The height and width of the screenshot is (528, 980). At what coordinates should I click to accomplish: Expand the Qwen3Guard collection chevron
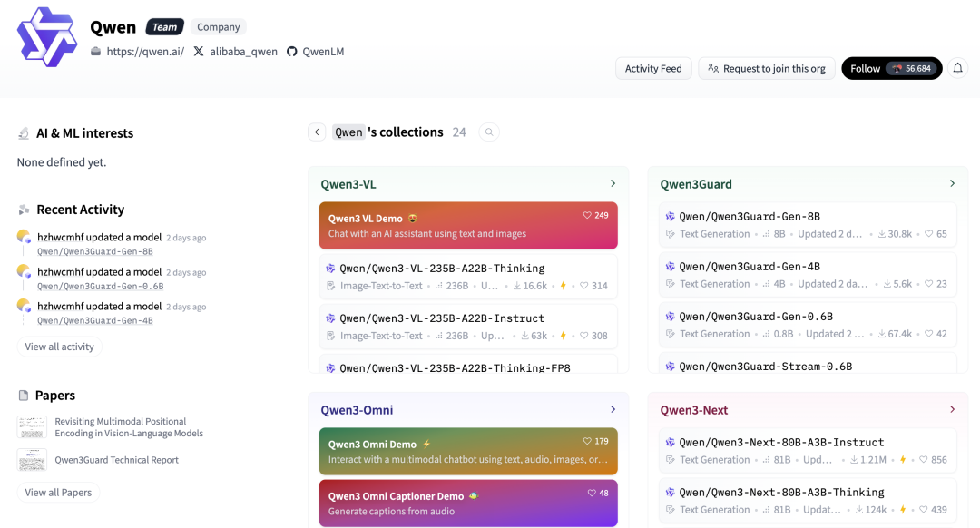953,183
